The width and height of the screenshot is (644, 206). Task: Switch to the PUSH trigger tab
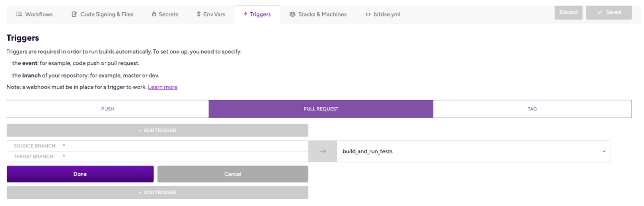click(x=107, y=109)
